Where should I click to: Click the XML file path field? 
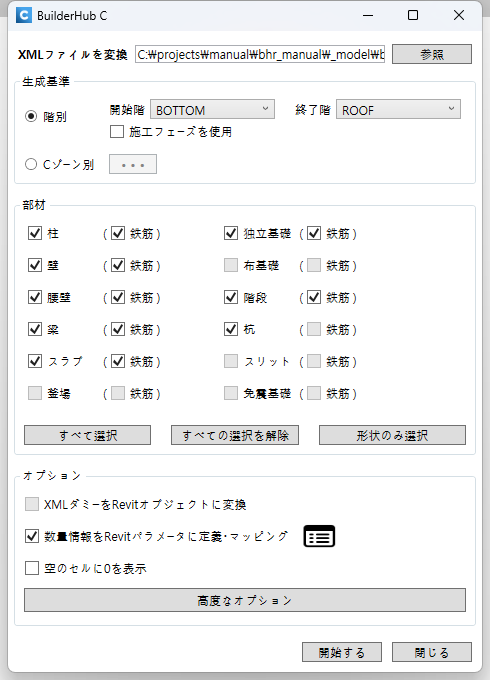click(x=260, y=55)
